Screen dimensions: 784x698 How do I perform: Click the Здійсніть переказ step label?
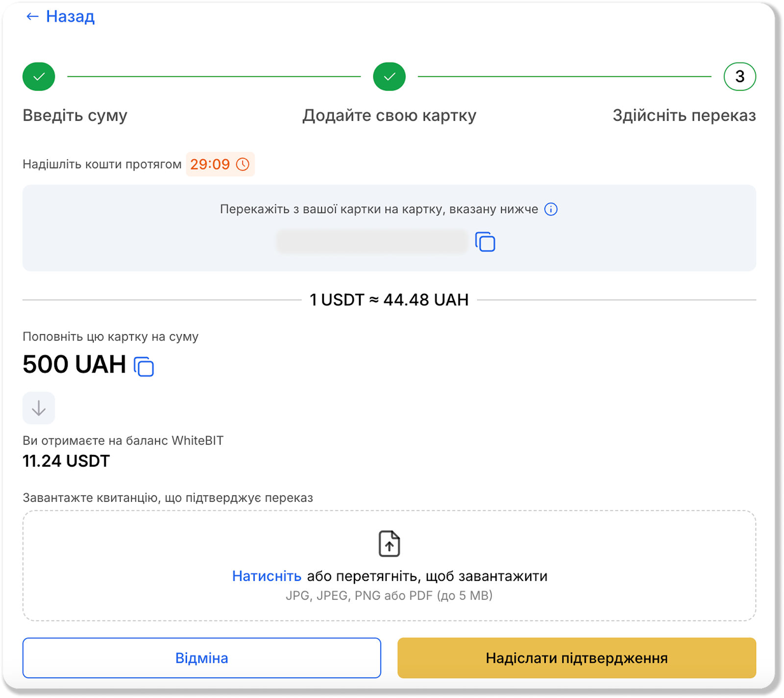(684, 116)
